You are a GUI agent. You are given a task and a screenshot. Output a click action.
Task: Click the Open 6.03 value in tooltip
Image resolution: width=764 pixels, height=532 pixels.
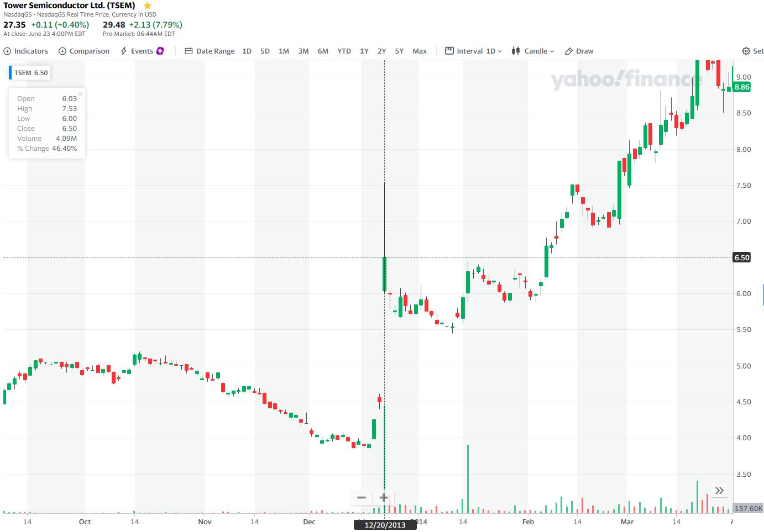click(x=70, y=99)
